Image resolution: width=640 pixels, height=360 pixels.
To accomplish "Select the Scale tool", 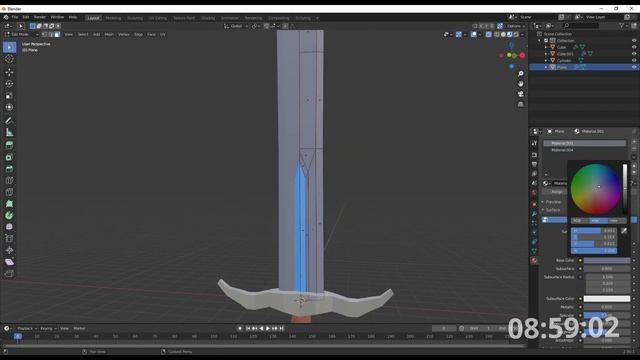I will pos(9,96).
